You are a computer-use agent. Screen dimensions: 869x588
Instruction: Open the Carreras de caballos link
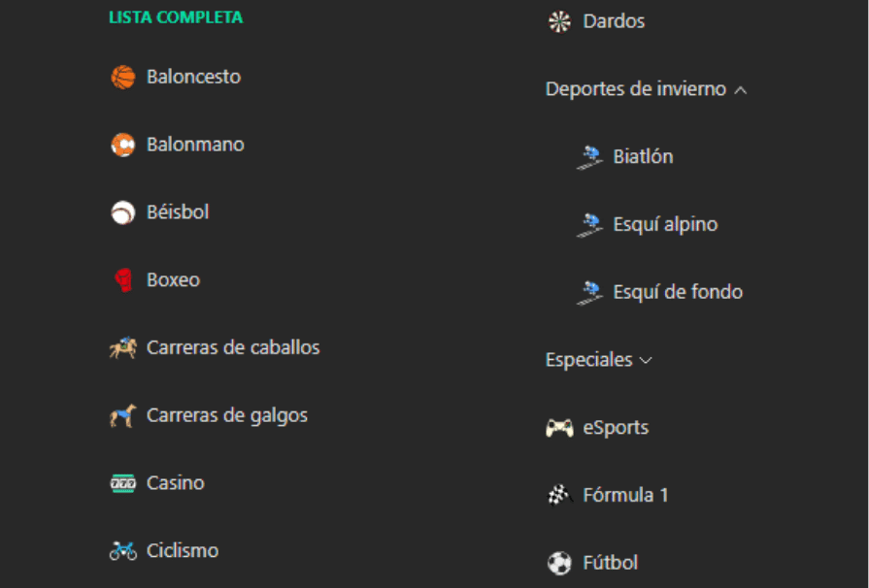pyautogui.click(x=233, y=347)
